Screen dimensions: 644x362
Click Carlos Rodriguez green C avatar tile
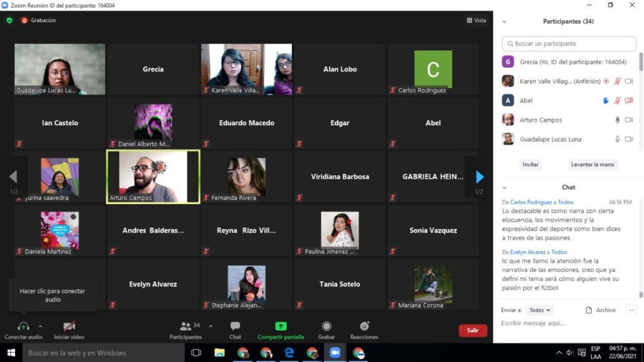[433, 69]
